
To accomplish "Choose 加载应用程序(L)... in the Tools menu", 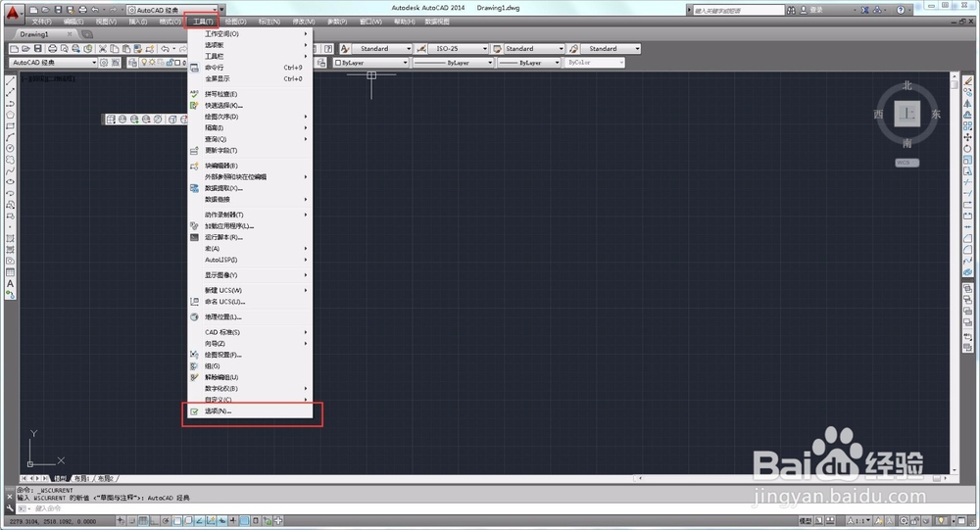I will [x=250, y=226].
